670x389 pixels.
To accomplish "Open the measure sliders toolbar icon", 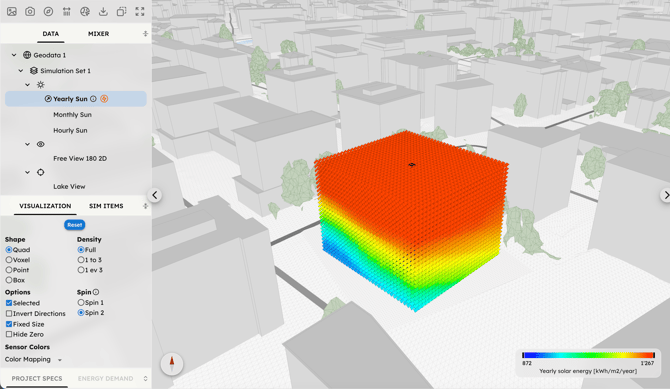I will pos(67,12).
